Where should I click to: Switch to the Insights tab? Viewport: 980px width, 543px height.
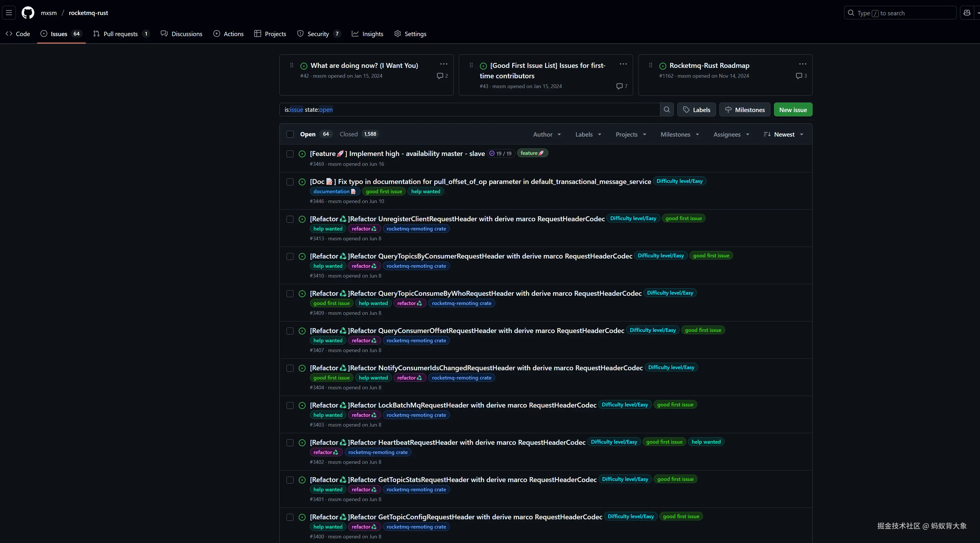tap(368, 34)
